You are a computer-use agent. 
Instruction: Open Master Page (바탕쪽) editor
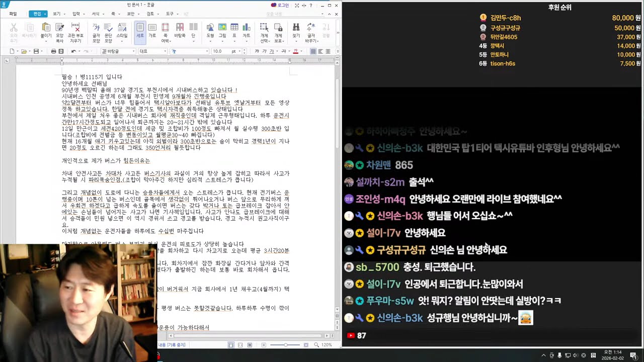(180, 27)
